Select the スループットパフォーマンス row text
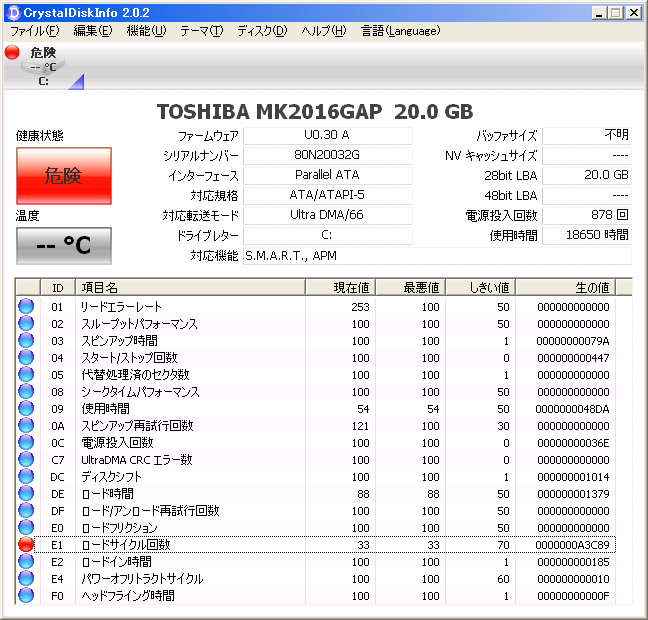Screen dimensions: 648x620 pyautogui.click(x=139, y=324)
